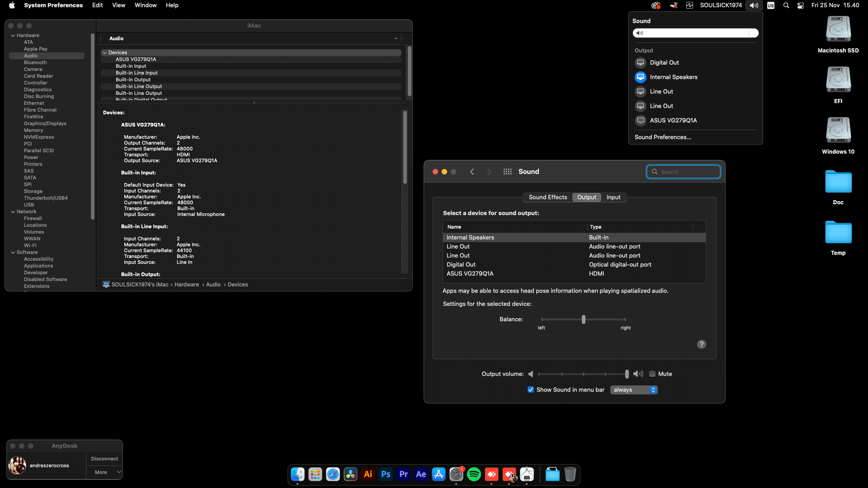The width and height of the screenshot is (868, 488).
Task: Open System Information dock icon
Action: 527,474
